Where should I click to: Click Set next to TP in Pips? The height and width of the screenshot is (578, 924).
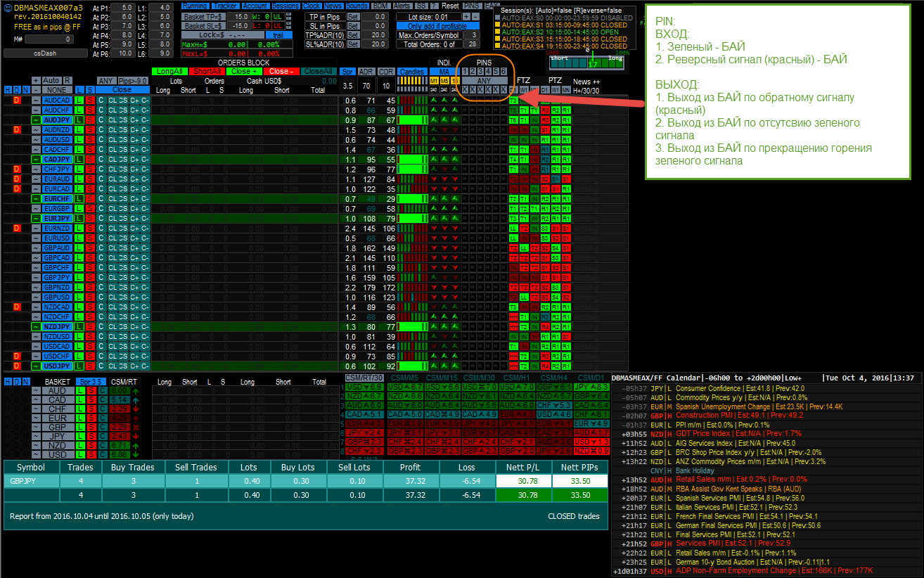353,17
